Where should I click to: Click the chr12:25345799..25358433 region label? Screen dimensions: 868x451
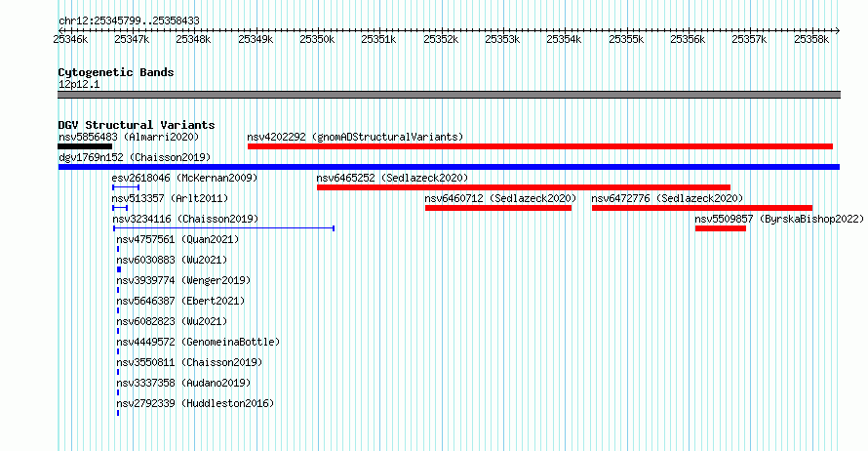(129, 20)
